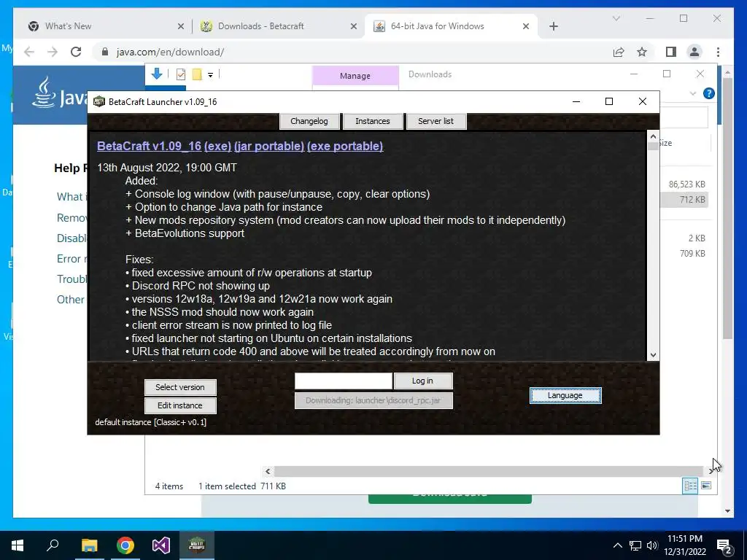Switch Explorer to details view icon
The image size is (747, 560).
point(690,486)
